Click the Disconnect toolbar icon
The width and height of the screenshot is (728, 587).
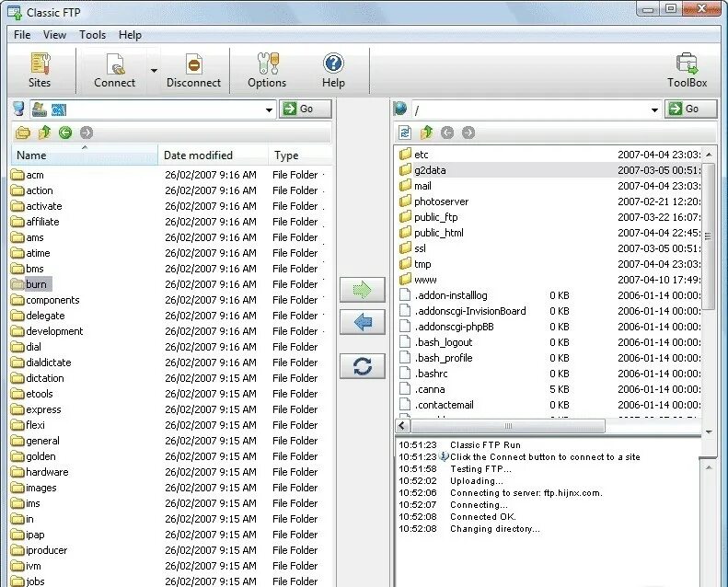(193, 71)
